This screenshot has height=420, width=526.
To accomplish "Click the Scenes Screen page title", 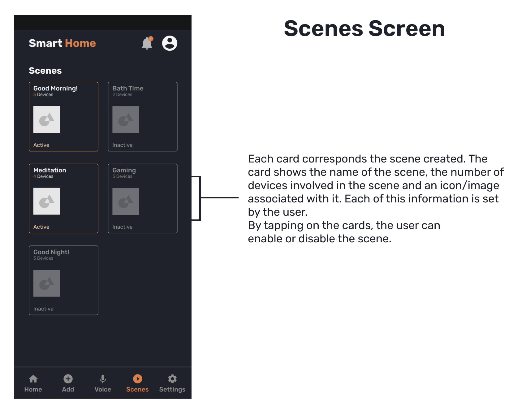I will click(x=364, y=28).
